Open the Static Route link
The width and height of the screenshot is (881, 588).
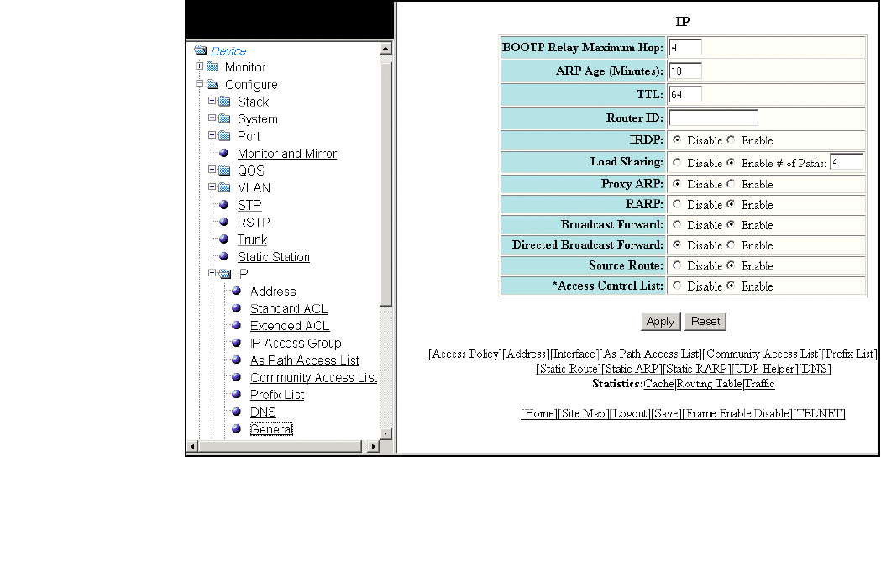tap(568, 369)
